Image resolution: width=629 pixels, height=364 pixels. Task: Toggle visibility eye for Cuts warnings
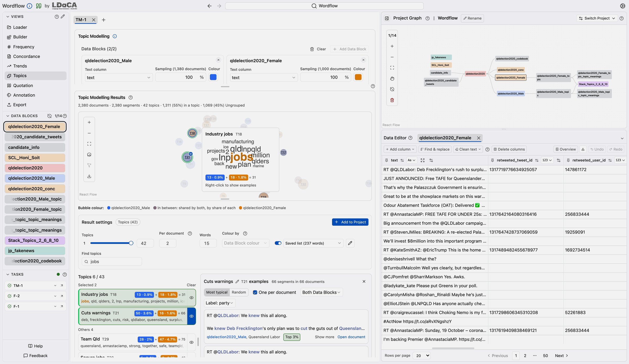[x=192, y=316]
